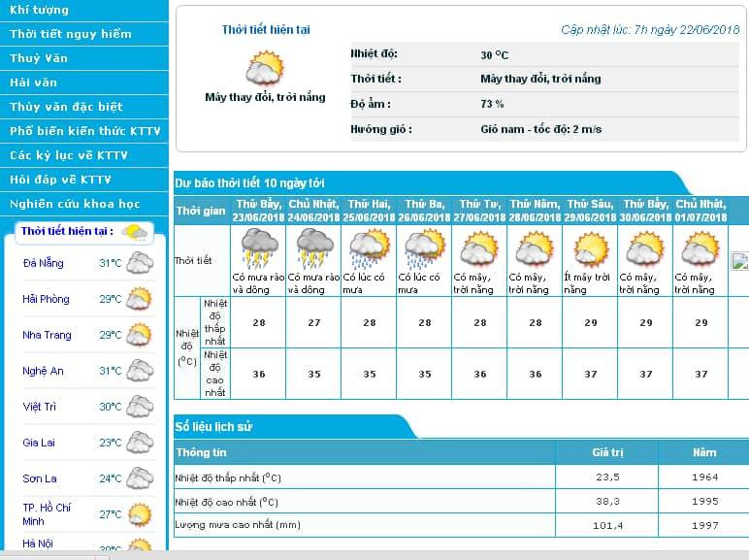Click the weather icon beside Hải Phòng

[x=140, y=299]
